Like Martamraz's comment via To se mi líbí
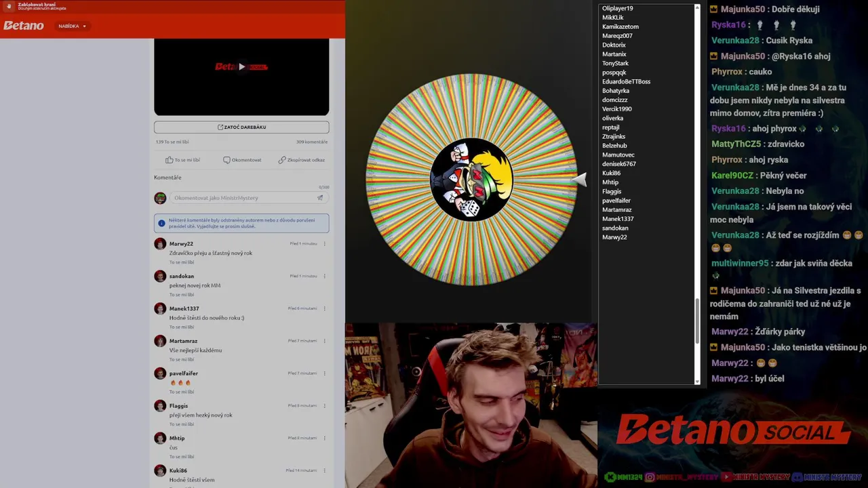Screen dimensions: 868x488 [x=182, y=360]
